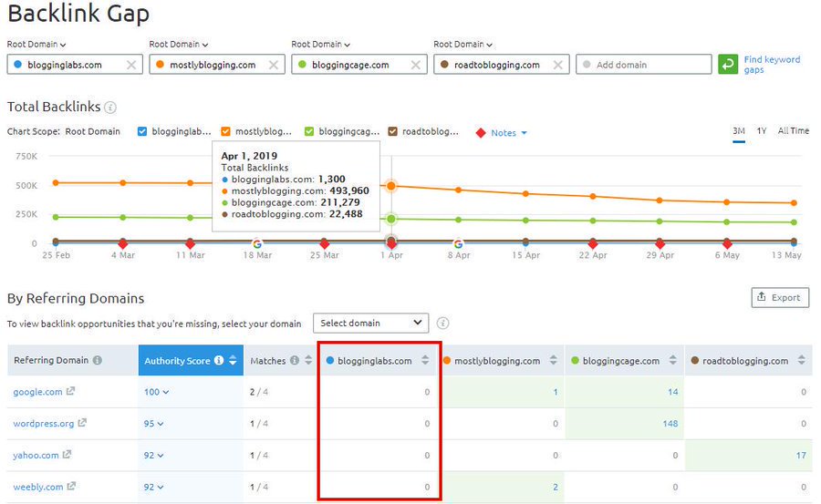Image resolution: width=821 pixels, height=504 pixels.
Task: Open yahoo.com referring domain link
Action: [36, 456]
